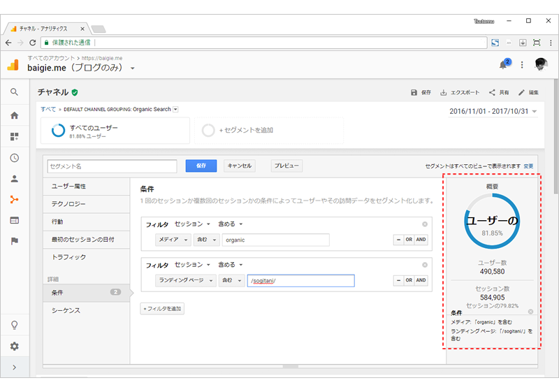559x392 pixels.
Task: Open Audience reports person icon
Action: pos(14,179)
